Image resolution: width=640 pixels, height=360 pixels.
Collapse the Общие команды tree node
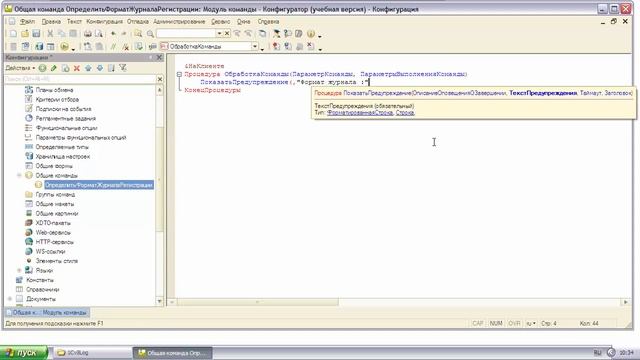pyautogui.click(x=19, y=176)
